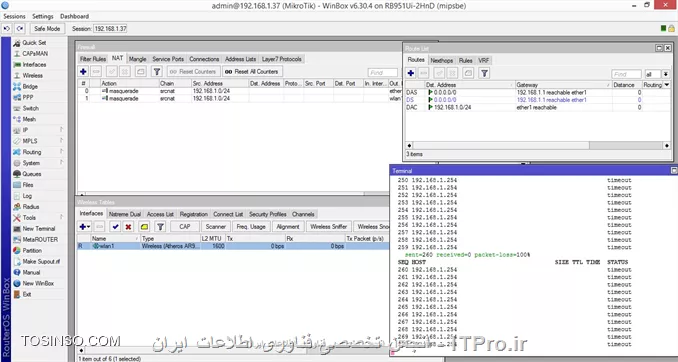The image size is (678, 362).
Task: Open the Mesh menu entry
Action: click(29, 119)
